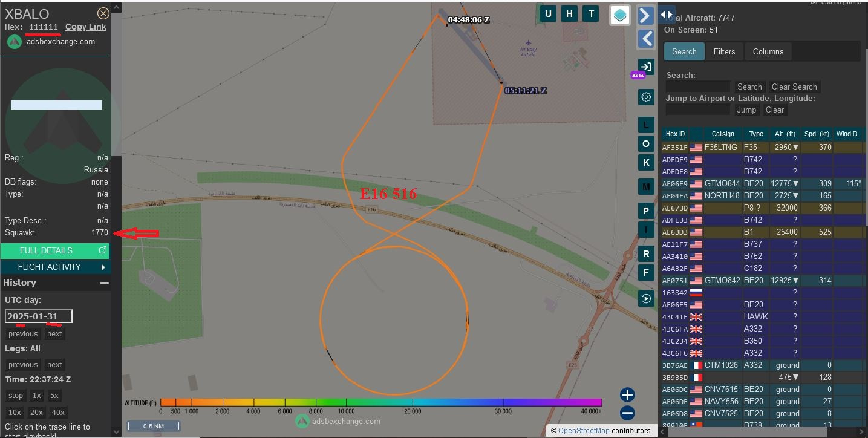Click the right arrow sidebar expand button
This screenshot has height=438, width=868.
(646, 15)
